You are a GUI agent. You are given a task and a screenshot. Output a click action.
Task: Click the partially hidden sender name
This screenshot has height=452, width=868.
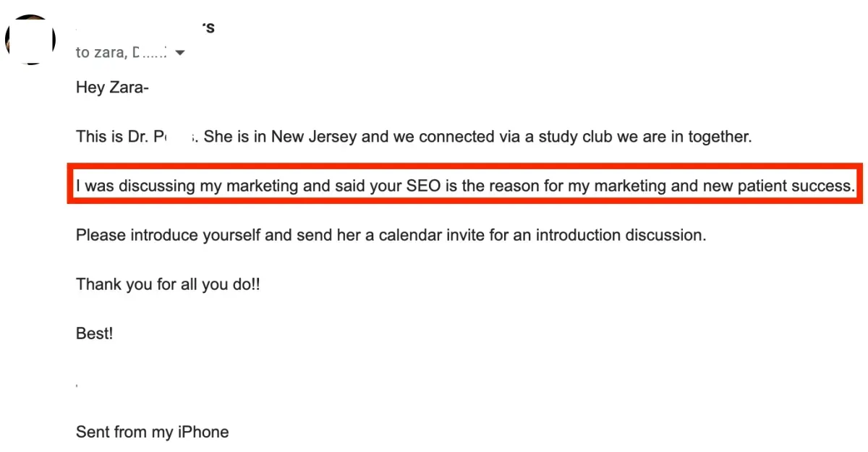click(145, 27)
